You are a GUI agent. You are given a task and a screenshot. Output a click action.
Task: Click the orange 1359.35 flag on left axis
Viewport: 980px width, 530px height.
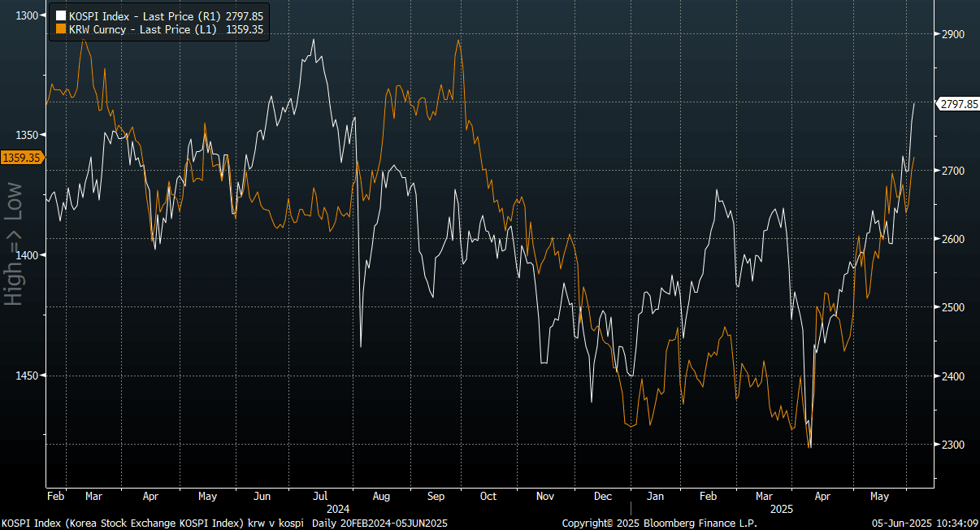21,158
